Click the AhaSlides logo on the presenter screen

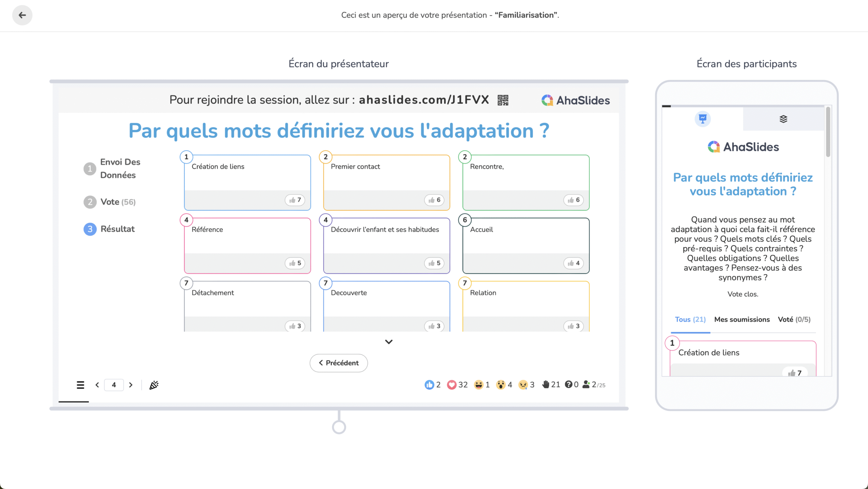pos(575,100)
